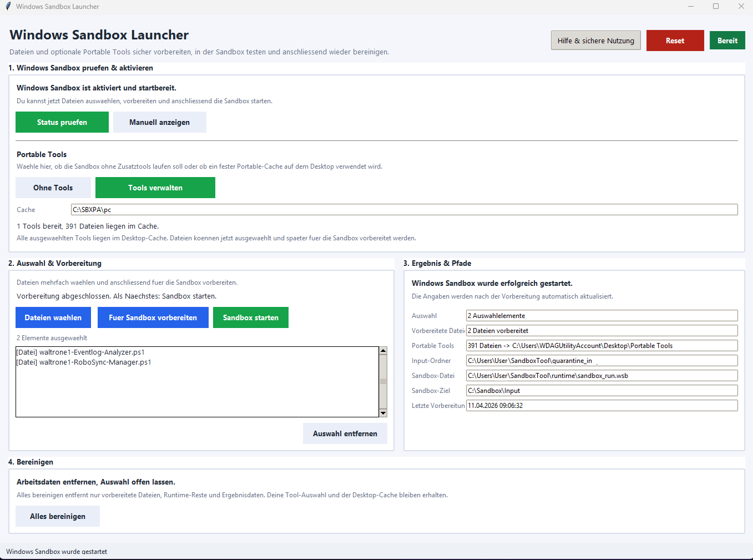This screenshot has width=753, height=560.
Task: Click the listbox scroll down arrow
Action: [383, 413]
